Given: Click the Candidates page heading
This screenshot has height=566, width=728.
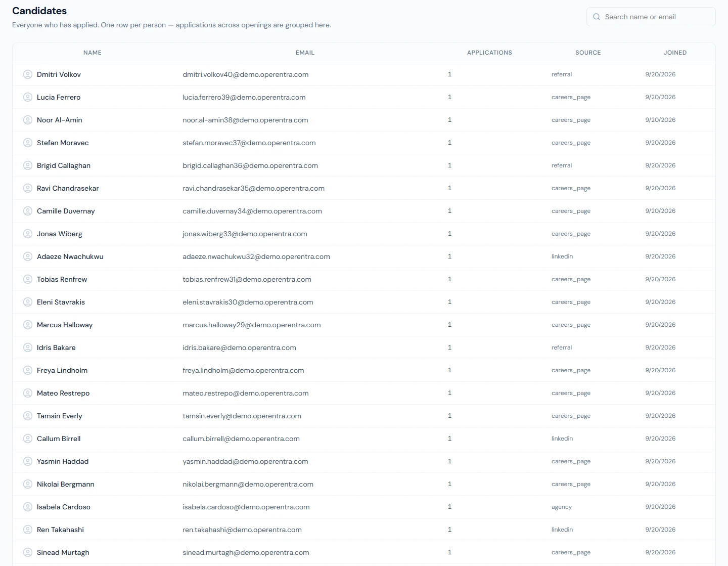Looking at the screenshot, I should [39, 11].
